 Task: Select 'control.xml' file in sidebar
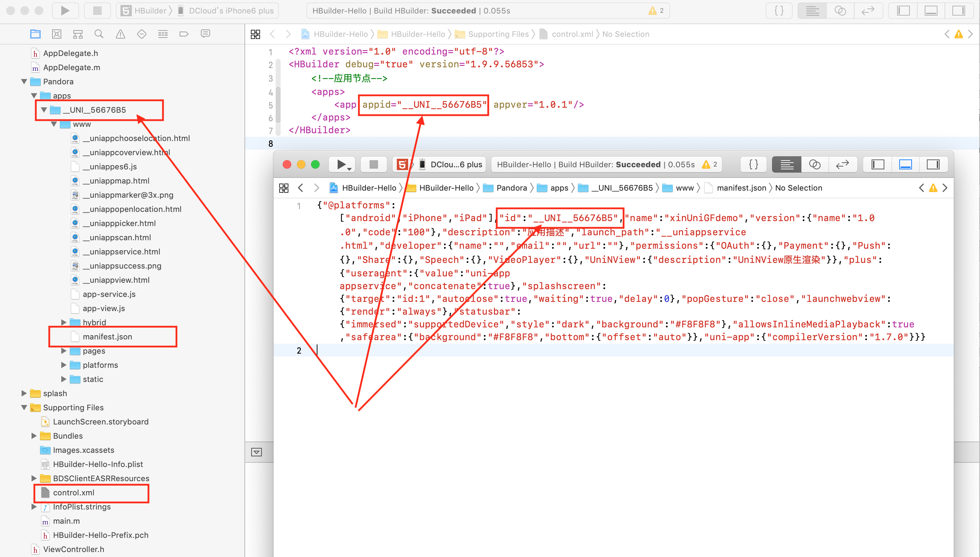click(73, 493)
